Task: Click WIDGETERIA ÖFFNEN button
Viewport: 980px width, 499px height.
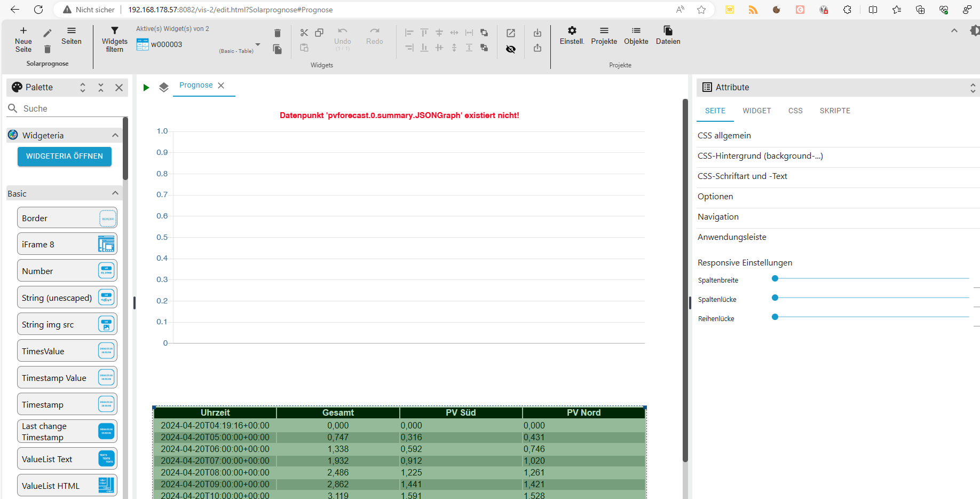Action: coord(65,156)
